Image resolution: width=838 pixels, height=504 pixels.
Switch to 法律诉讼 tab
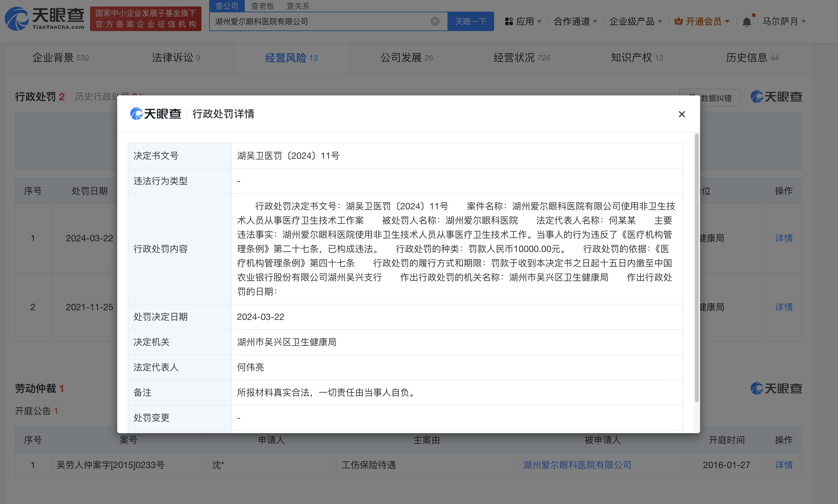click(176, 58)
